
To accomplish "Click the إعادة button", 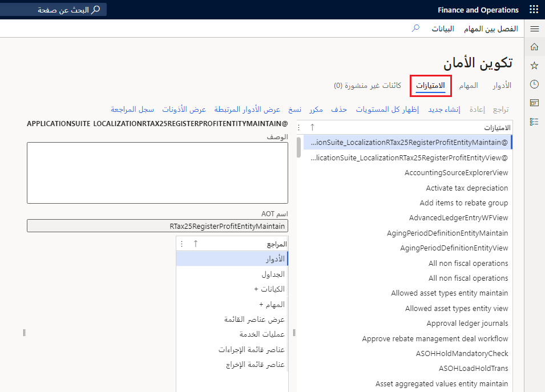I will [x=477, y=110].
